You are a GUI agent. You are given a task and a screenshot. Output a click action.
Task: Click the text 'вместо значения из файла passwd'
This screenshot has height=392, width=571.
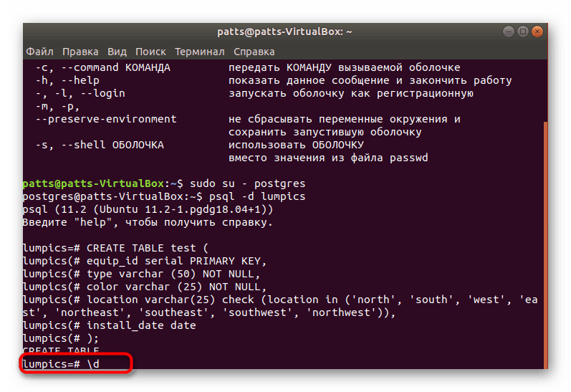(x=328, y=158)
